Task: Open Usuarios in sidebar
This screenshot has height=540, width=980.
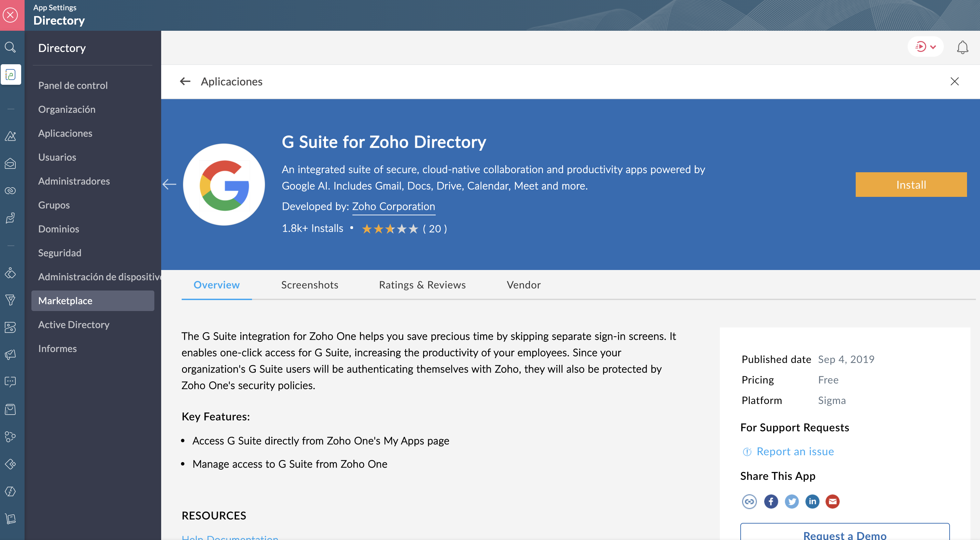Action: [x=57, y=157]
